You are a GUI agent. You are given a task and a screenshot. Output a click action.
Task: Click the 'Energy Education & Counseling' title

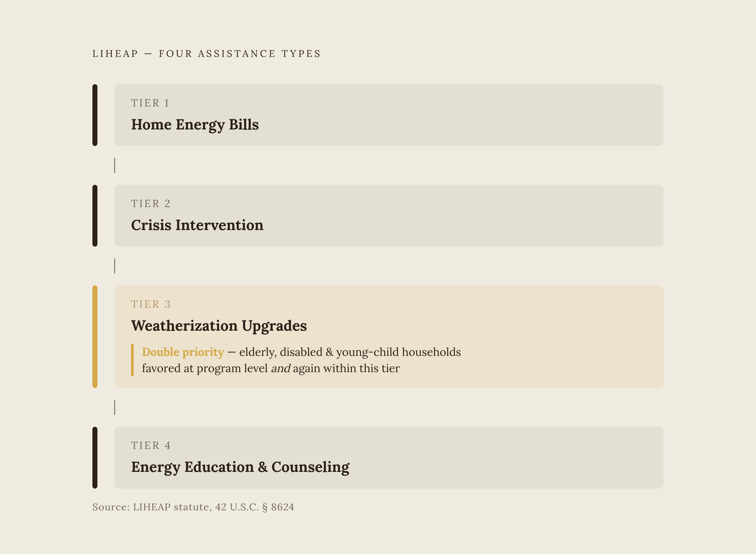coord(240,467)
